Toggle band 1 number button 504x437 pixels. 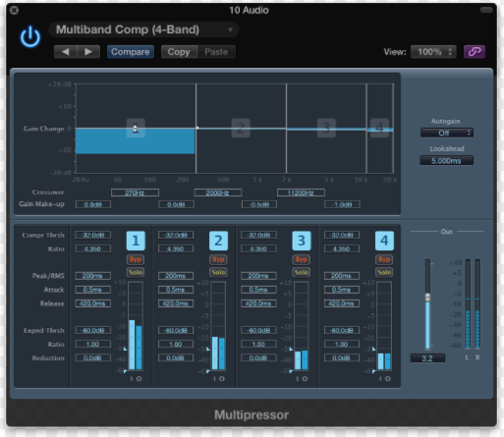click(136, 241)
